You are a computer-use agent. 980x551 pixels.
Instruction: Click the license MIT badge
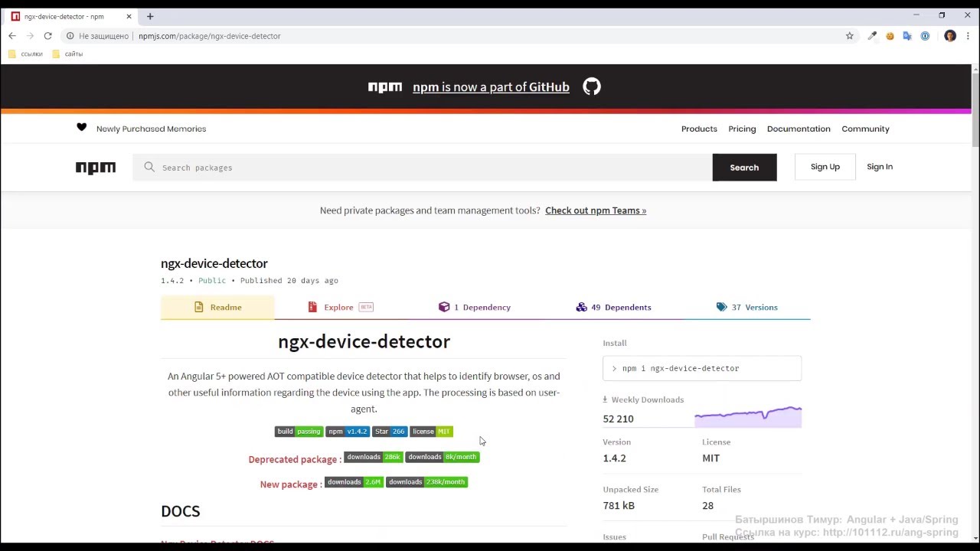[x=431, y=432]
